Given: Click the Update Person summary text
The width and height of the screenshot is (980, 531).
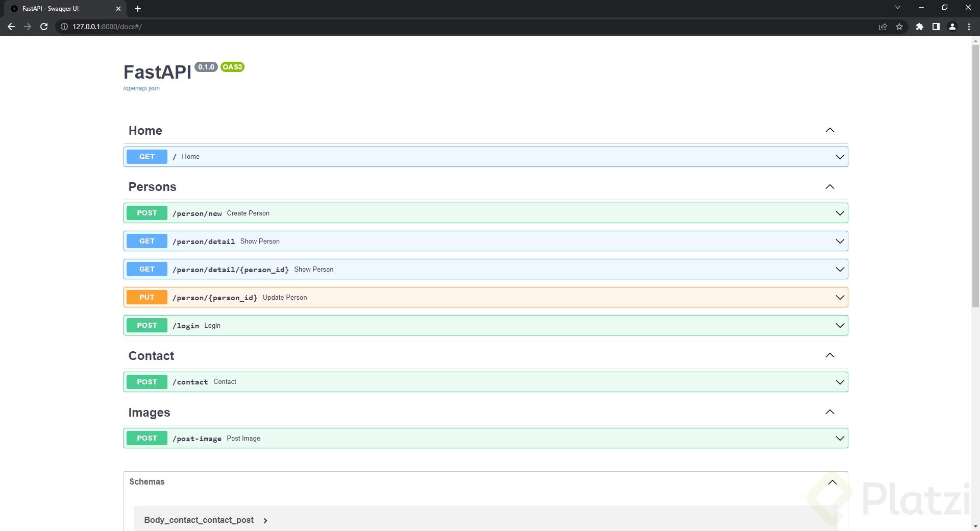Looking at the screenshot, I should click(x=285, y=298).
